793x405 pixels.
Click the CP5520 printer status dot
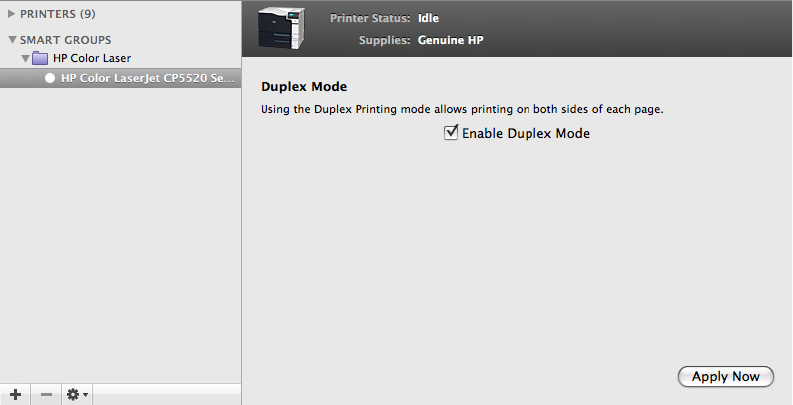pos(50,77)
